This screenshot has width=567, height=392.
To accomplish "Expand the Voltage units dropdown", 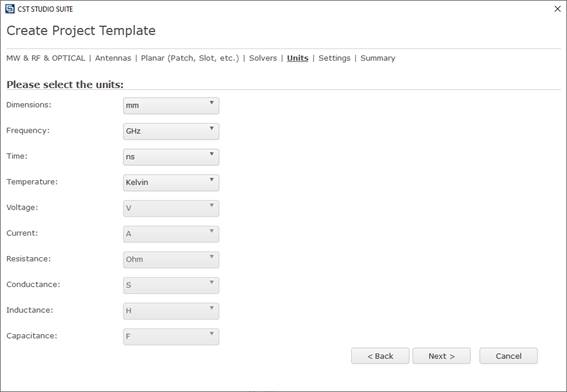I will coord(171,208).
